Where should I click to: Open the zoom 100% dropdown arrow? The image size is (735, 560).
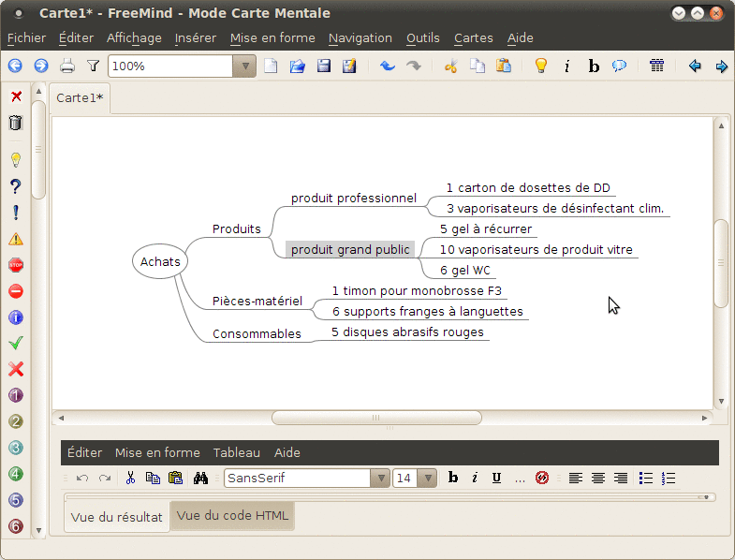pos(244,66)
